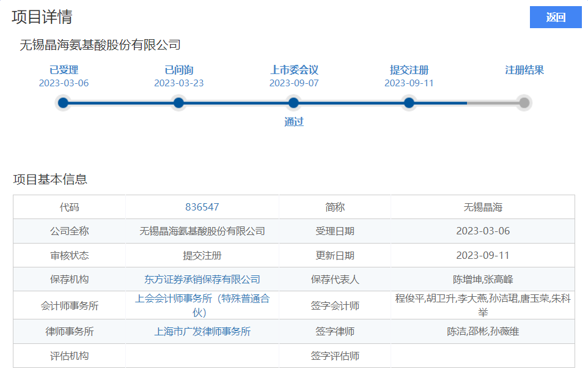Click the 无锡晶海 short name cell
The height and width of the screenshot is (388, 588).
[482, 207]
